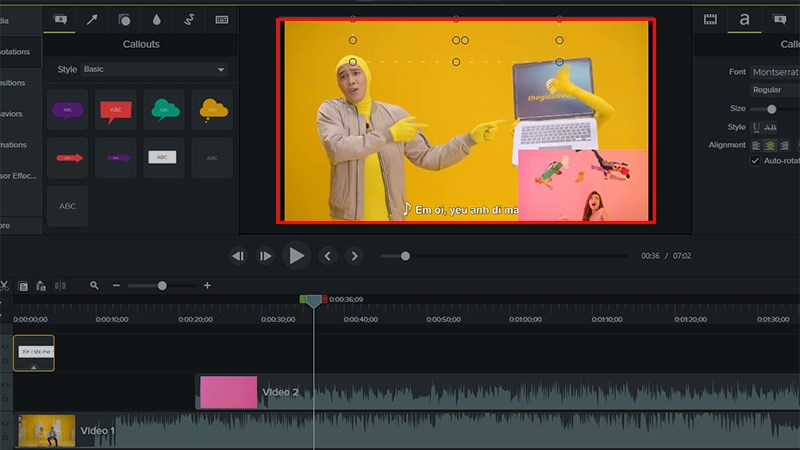This screenshot has height=450, width=800.
Task: Click the Split icon in timeline toolbar
Action: click(x=60, y=286)
